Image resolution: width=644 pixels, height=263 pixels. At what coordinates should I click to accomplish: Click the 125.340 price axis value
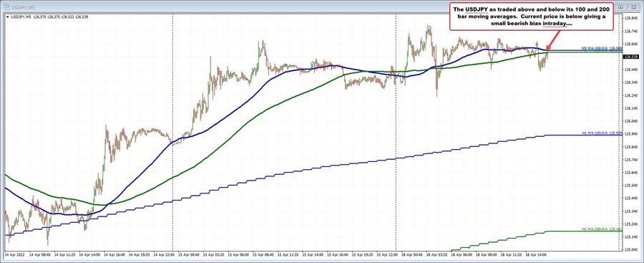tap(630, 211)
